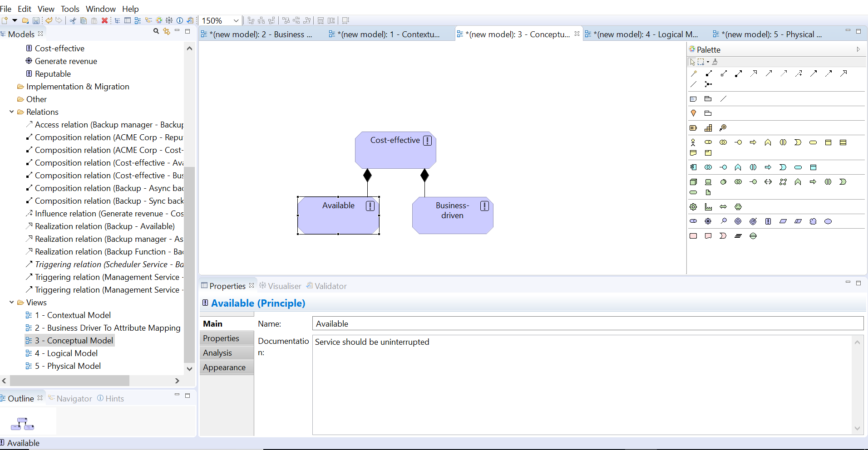The height and width of the screenshot is (450, 868).
Task: Toggle Link with Editor in Models panel
Action: 167,31
